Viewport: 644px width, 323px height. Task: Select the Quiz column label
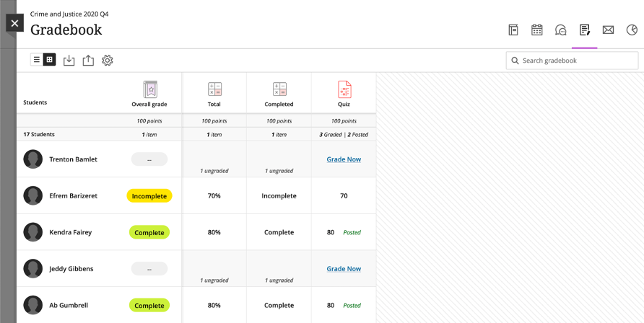pyautogui.click(x=344, y=105)
